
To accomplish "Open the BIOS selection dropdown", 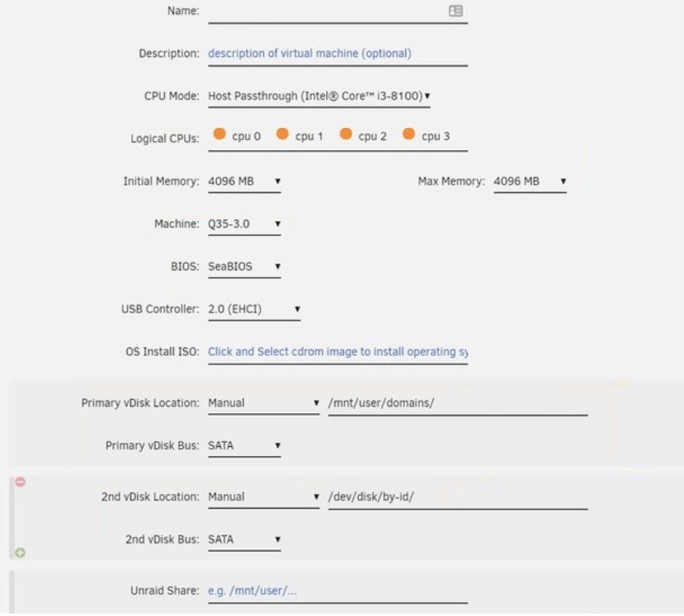I will pos(244,267).
